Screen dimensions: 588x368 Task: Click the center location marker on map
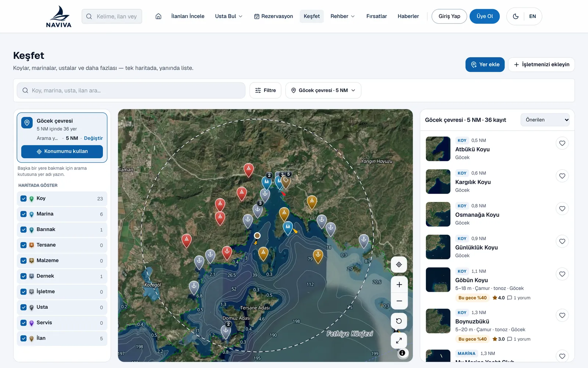pos(257,236)
